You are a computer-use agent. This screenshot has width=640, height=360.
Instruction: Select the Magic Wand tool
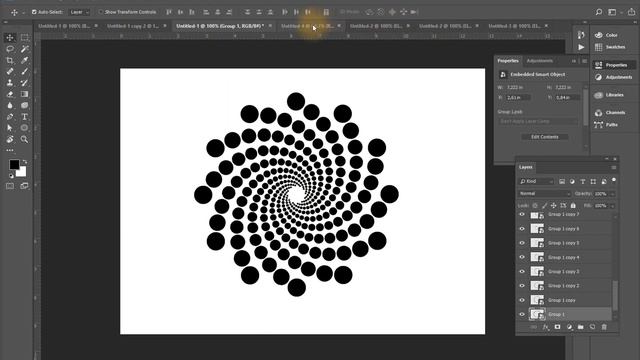(24, 49)
